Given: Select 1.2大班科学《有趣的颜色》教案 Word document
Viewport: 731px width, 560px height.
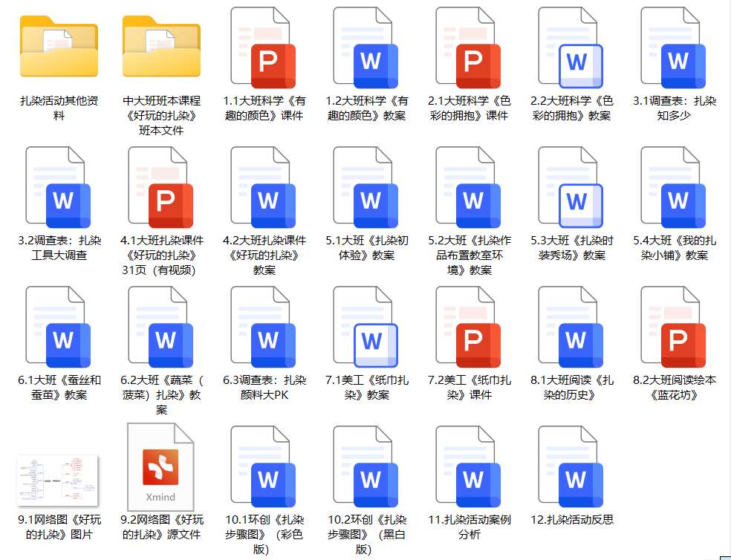Looking at the screenshot, I should [366, 49].
